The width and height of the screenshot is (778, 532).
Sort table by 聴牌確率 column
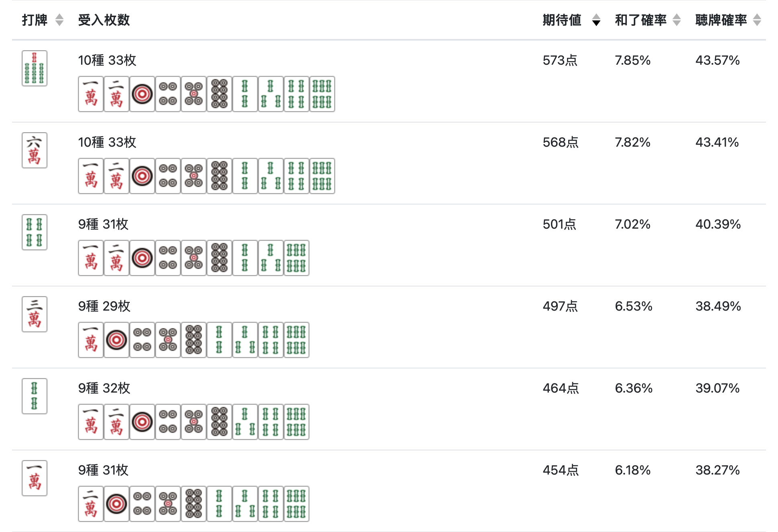[x=757, y=20]
